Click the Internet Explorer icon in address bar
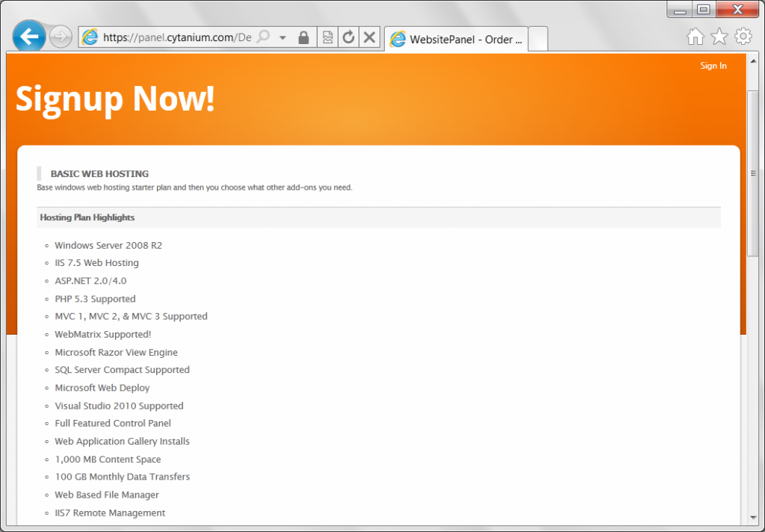The height and width of the screenshot is (532, 765). [90, 37]
